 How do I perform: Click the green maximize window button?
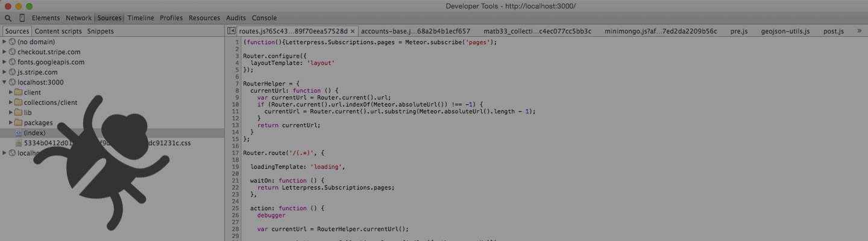(x=29, y=6)
